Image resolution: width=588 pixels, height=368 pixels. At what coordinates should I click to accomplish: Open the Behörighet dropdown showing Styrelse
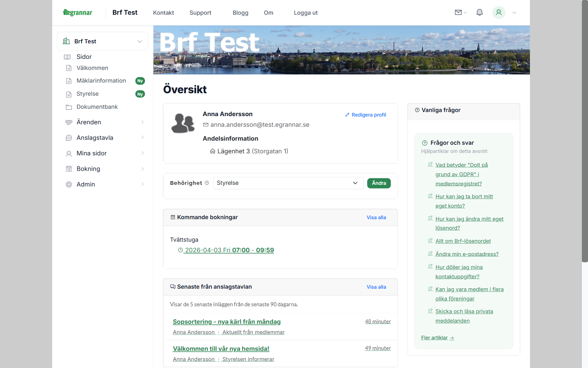click(288, 183)
